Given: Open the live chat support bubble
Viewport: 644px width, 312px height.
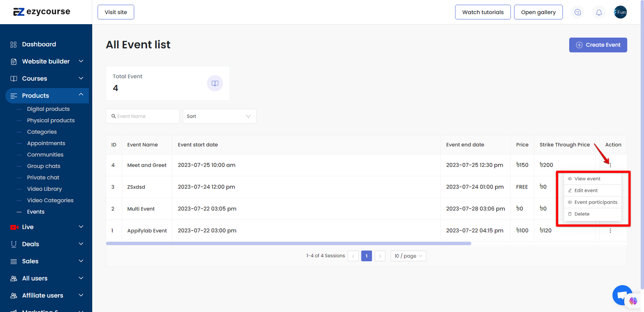Looking at the screenshot, I should coord(622,295).
